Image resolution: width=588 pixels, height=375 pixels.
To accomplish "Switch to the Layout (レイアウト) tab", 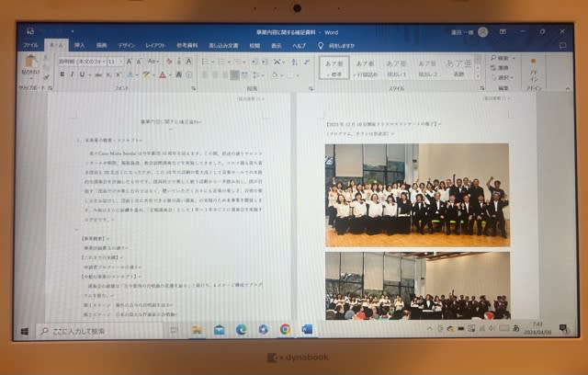I will pos(155,45).
